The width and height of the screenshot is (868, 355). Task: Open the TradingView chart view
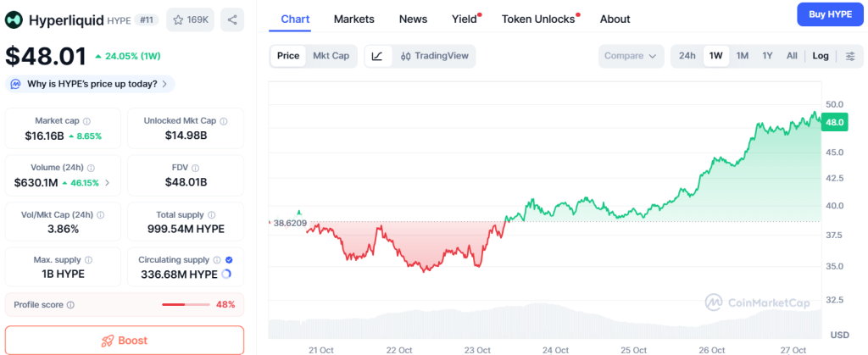point(433,56)
